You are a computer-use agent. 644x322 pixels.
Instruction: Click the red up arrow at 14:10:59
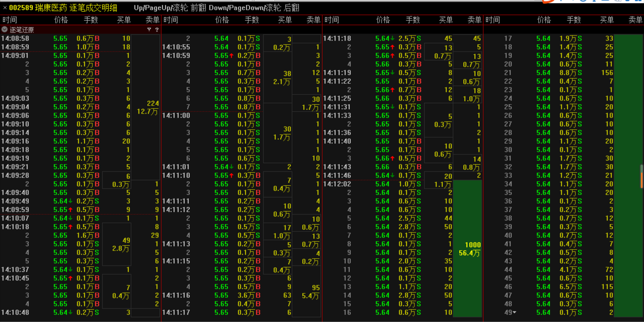coord(231,56)
